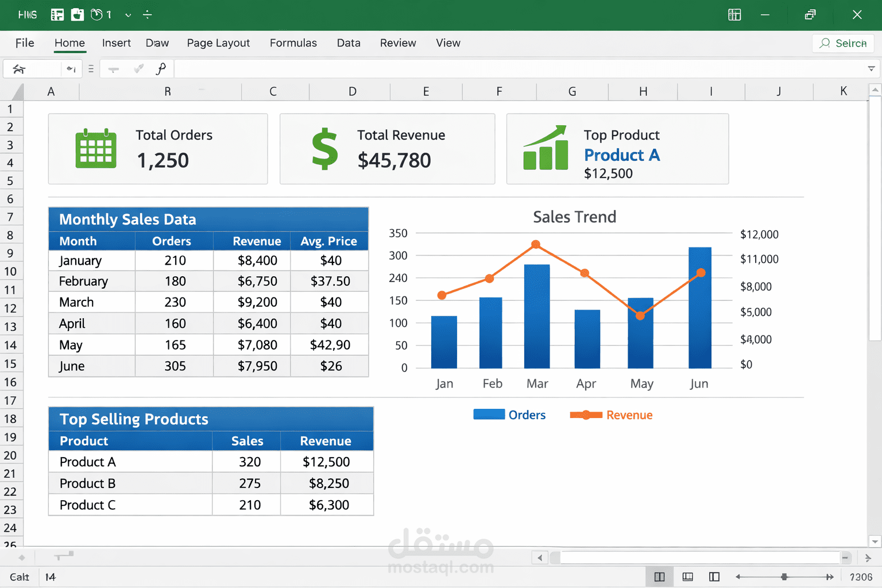Screen dimensions: 882x588
Task: Click the select-all corner triangle
Action: (16, 92)
